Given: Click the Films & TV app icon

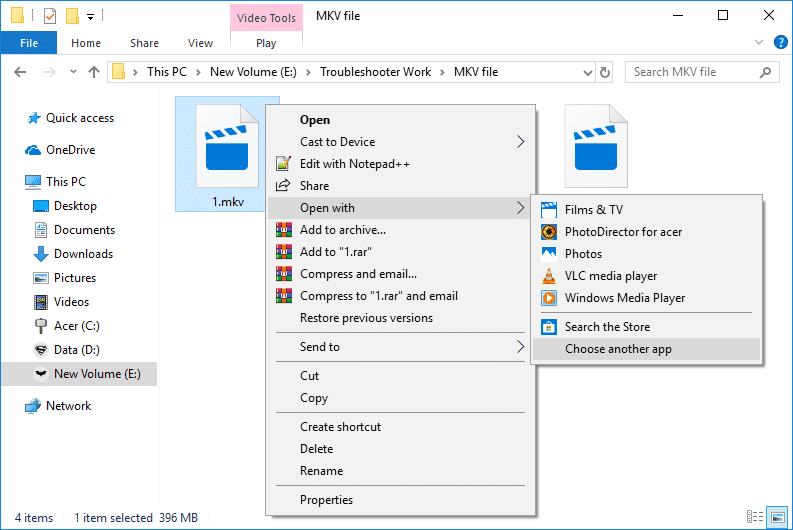Looking at the screenshot, I should click(x=548, y=210).
